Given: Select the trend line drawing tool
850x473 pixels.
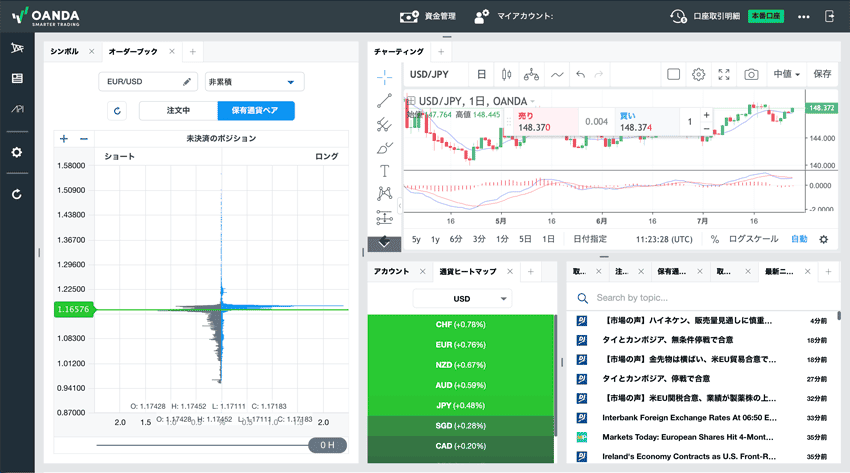Looking at the screenshot, I should (x=384, y=101).
